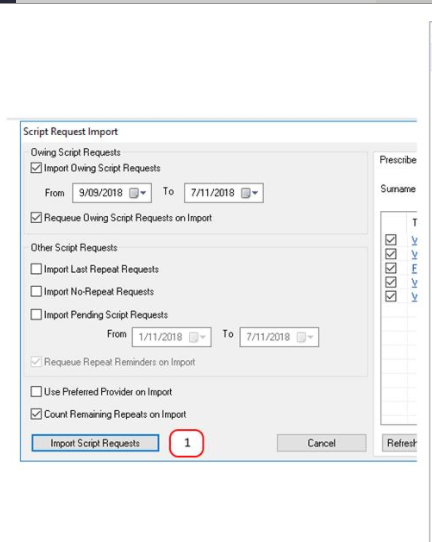Uncheck Count Remaining Repeats on Import
This screenshot has height=542, width=432.
pyautogui.click(x=36, y=414)
